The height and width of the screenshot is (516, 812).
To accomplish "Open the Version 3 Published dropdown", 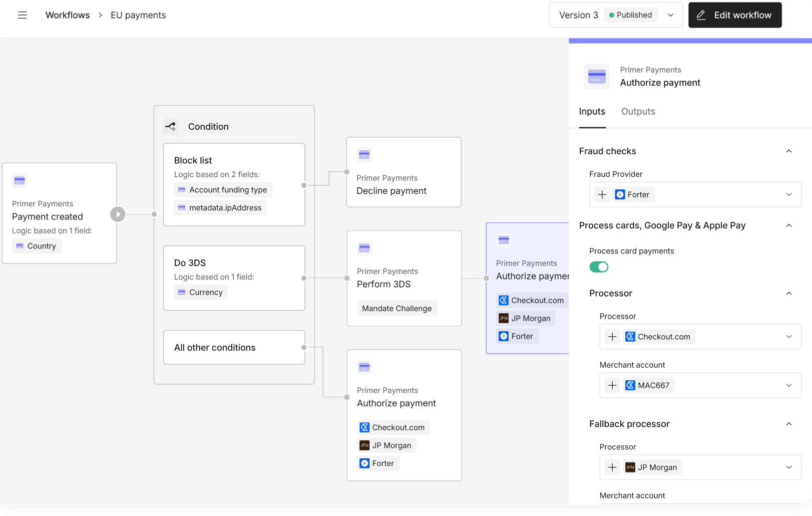I will [x=616, y=15].
